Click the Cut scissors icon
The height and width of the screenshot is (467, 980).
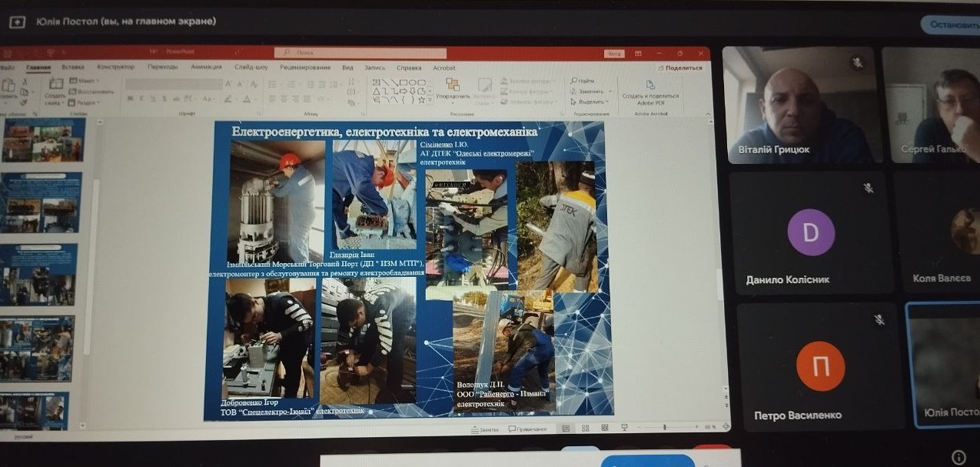point(23,80)
